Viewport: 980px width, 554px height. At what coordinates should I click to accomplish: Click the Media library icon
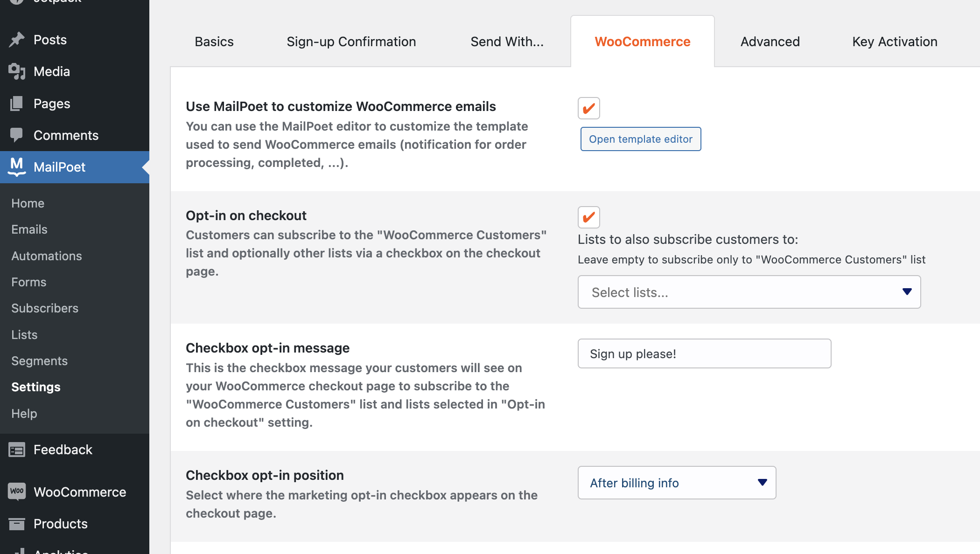click(17, 72)
